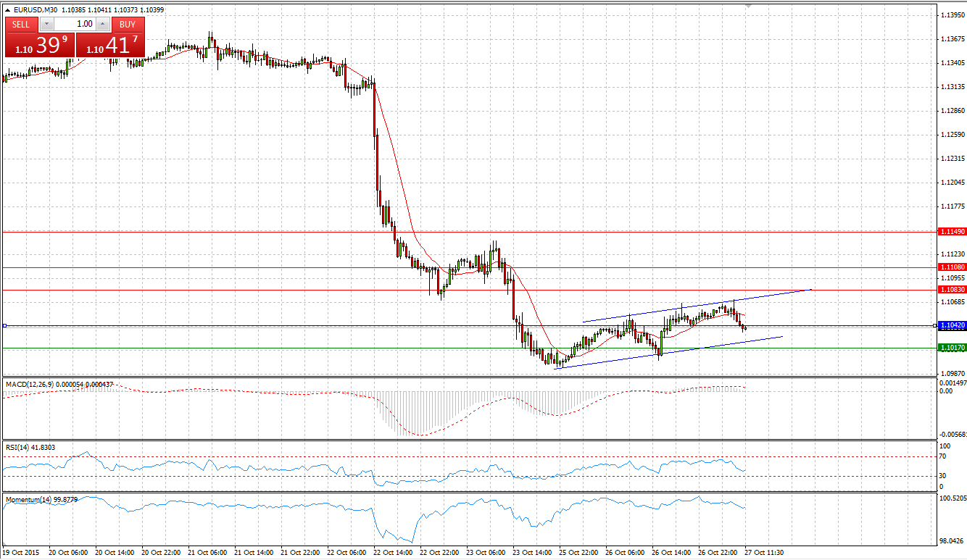967x560 pixels.
Task: Select the green 1.10170 support line label
Action: [952, 348]
